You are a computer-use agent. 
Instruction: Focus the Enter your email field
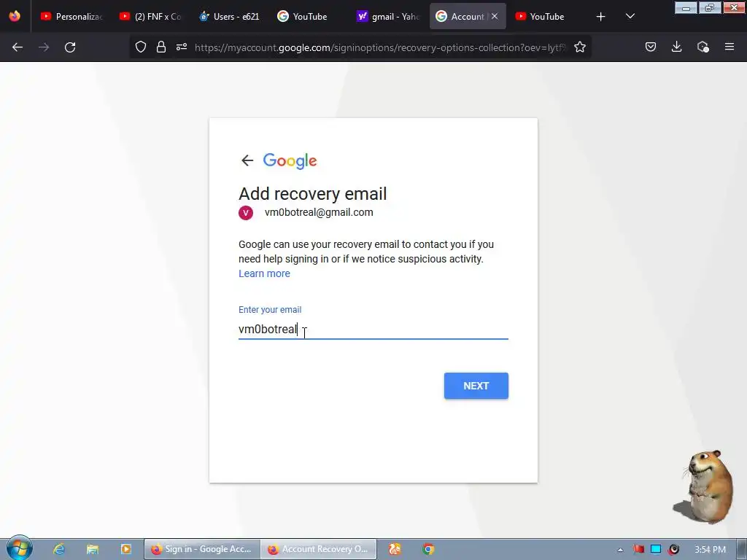[373, 329]
